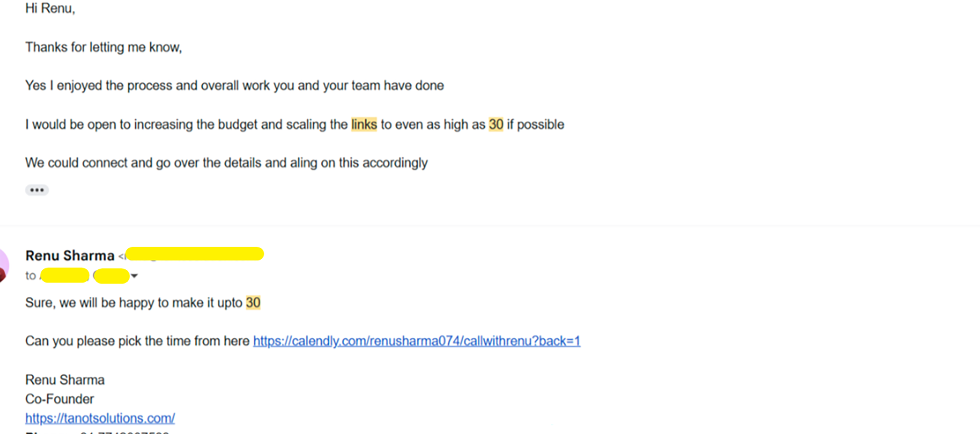Click the "Hi Renu," greeting line
Screen dimensions: 980x434
point(50,9)
